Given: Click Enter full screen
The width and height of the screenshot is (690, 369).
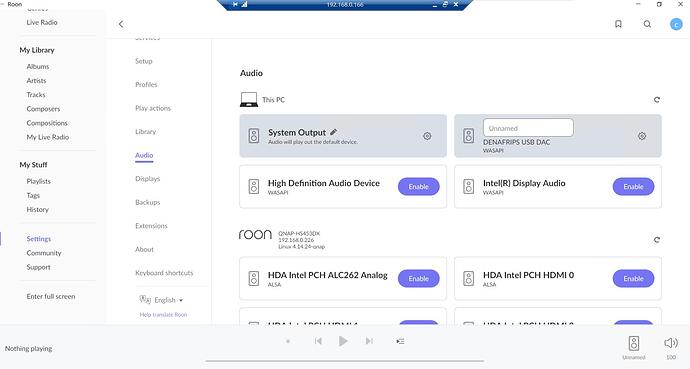Looking at the screenshot, I should (x=51, y=296).
